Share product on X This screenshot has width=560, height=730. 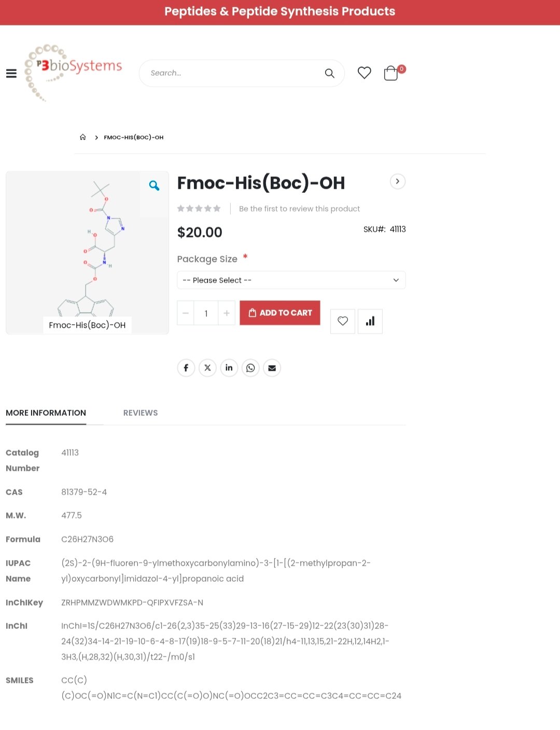[207, 368]
